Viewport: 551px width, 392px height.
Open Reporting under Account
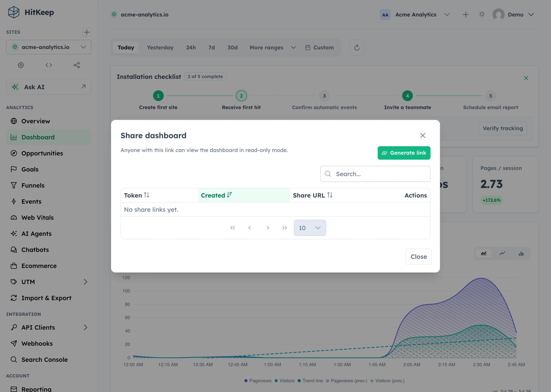tap(49, 389)
